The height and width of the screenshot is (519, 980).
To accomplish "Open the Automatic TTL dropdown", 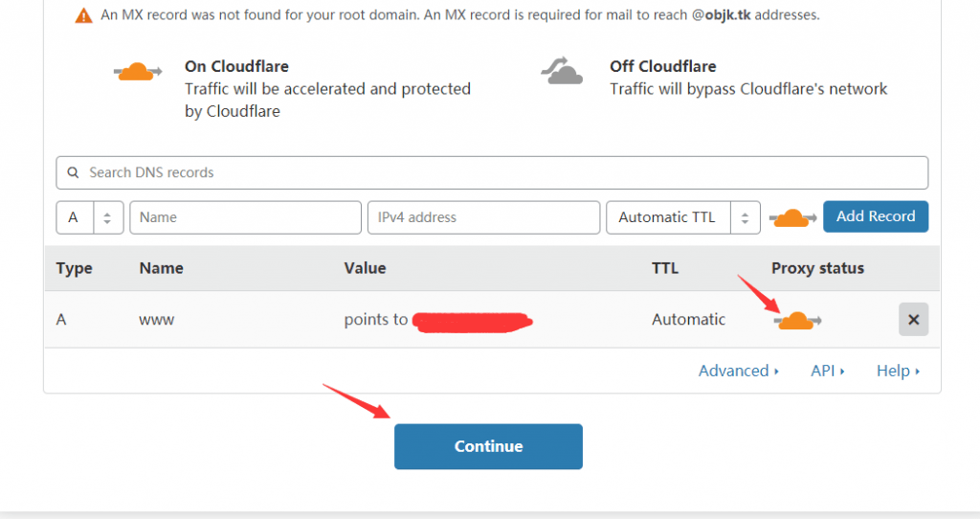I will coord(682,217).
